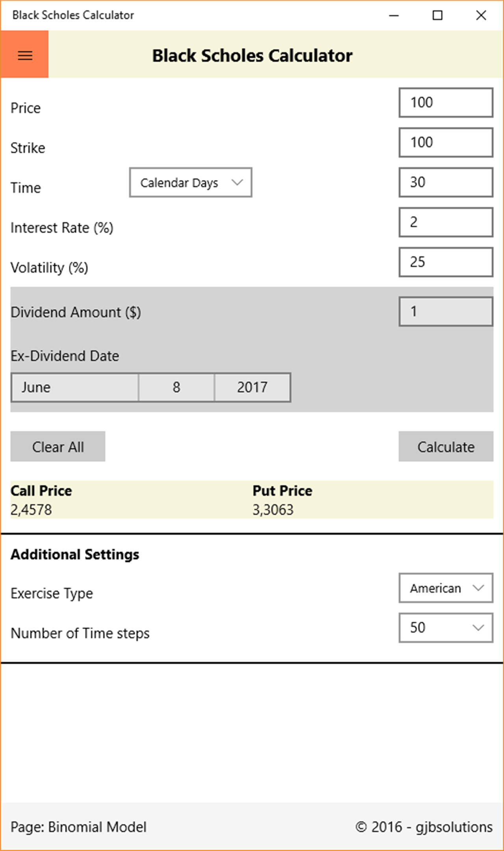
Task: Select the Dividend Amount ($) field
Action: tap(446, 312)
